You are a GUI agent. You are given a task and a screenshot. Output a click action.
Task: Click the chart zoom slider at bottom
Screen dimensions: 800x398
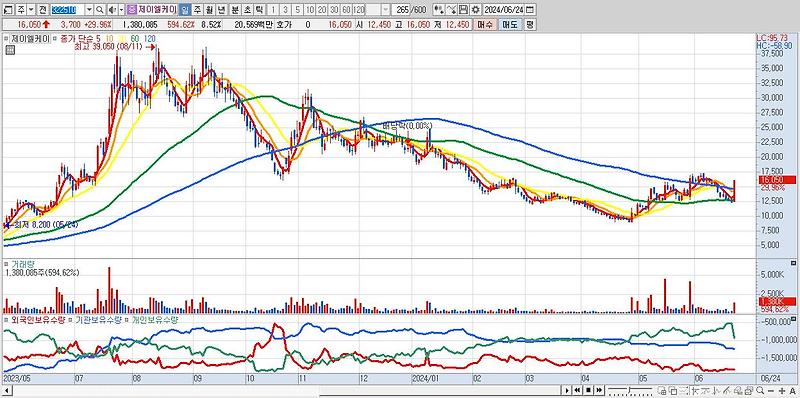coord(630,390)
